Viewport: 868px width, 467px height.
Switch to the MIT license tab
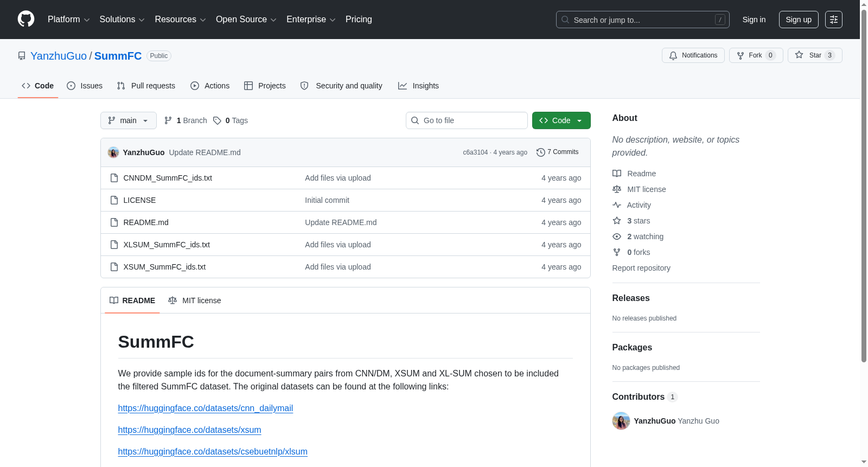click(x=195, y=300)
